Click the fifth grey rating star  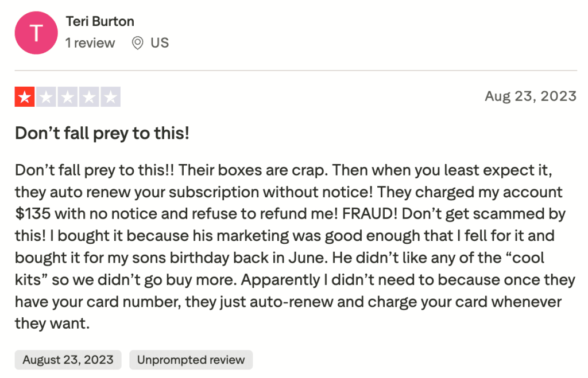point(110,97)
